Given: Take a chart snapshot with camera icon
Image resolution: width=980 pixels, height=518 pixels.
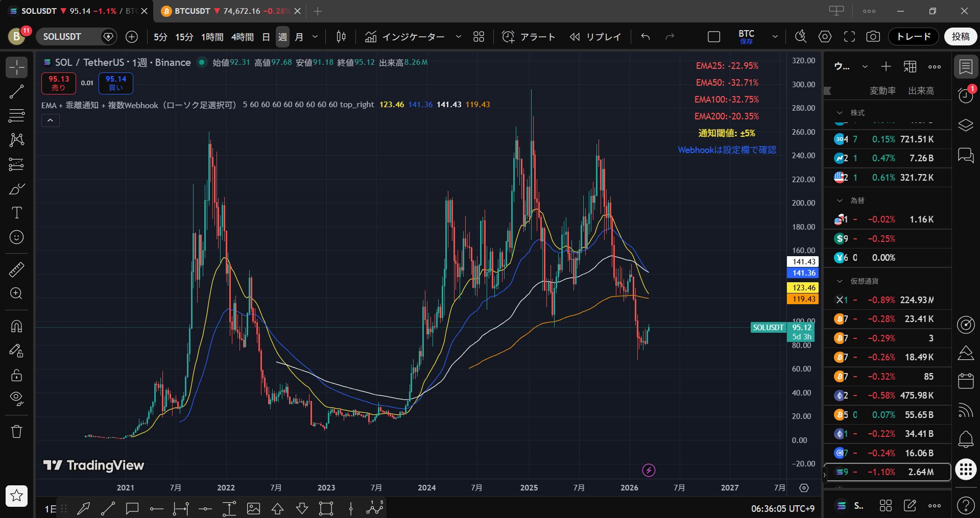Looking at the screenshot, I should click(873, 37).
